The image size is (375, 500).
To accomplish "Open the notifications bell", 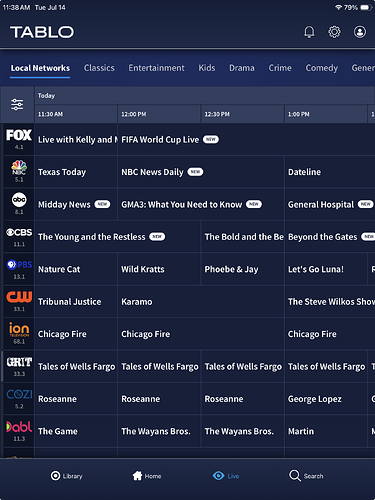I will (309, 32).
